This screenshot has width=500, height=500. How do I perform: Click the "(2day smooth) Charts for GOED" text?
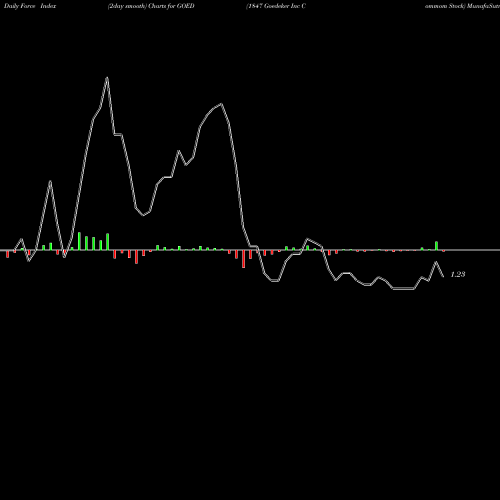pos(151,6)
